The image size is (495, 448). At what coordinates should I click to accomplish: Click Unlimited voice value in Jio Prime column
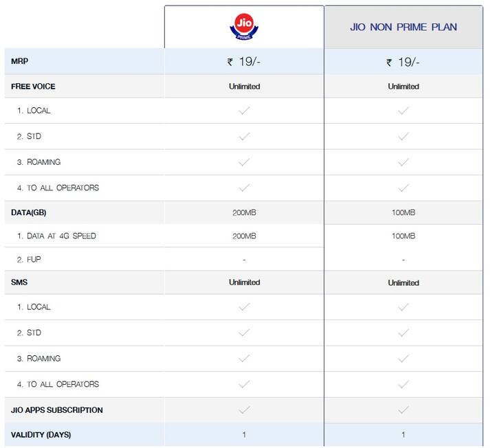point(245,87)
